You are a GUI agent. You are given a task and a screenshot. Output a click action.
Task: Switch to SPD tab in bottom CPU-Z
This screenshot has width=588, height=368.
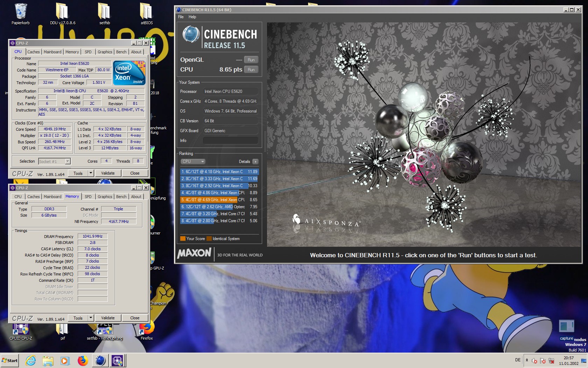pos(88,197)
